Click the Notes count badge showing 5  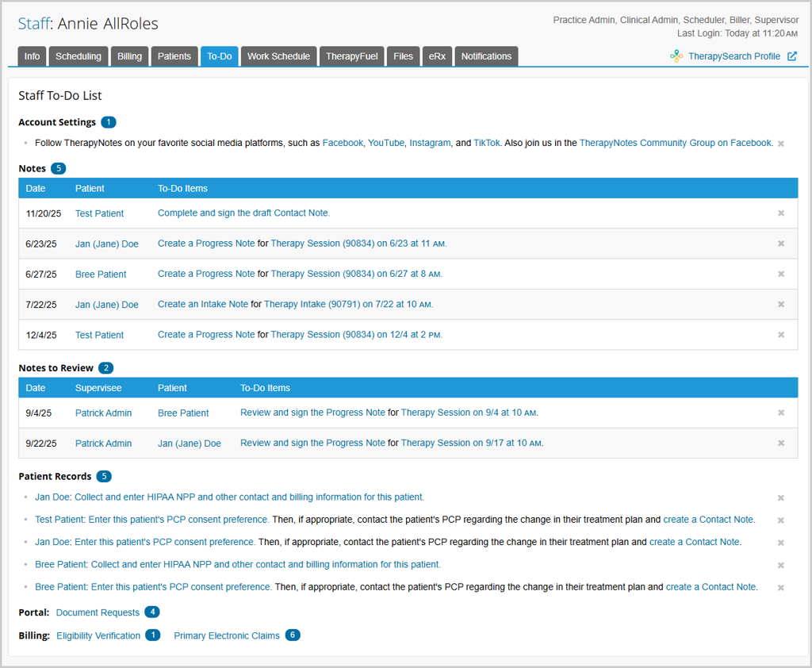58,168
